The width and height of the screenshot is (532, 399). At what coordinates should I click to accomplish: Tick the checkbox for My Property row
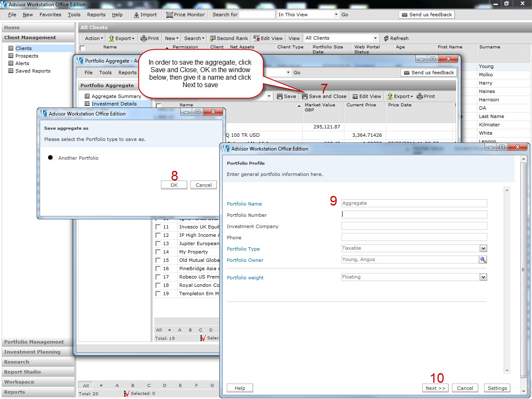click(x=158, y=252)
